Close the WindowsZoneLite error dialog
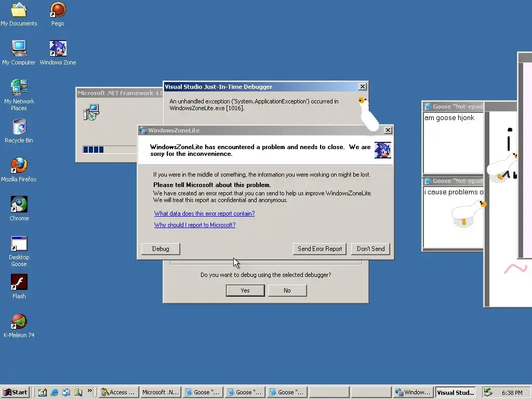 point(388,130)
